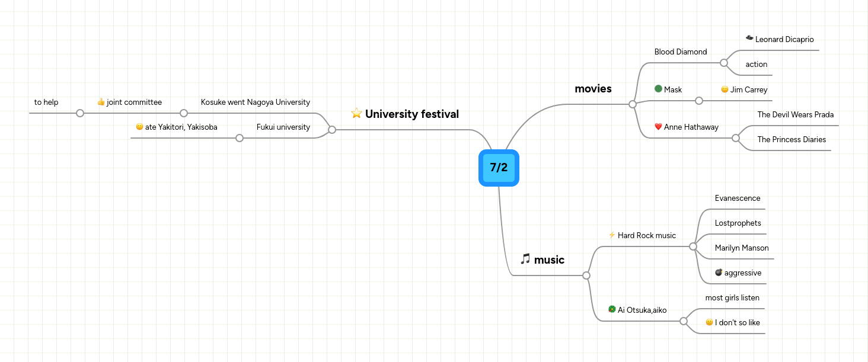Select the Evanescence node
Screen dimensions: 868x362
tap(738, 198)
